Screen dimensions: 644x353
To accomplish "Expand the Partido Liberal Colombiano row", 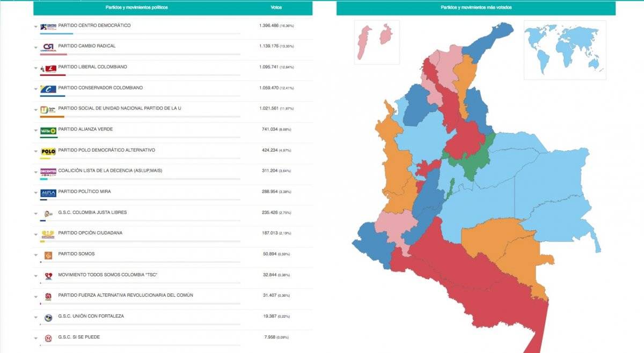I will tap(36, 68).
